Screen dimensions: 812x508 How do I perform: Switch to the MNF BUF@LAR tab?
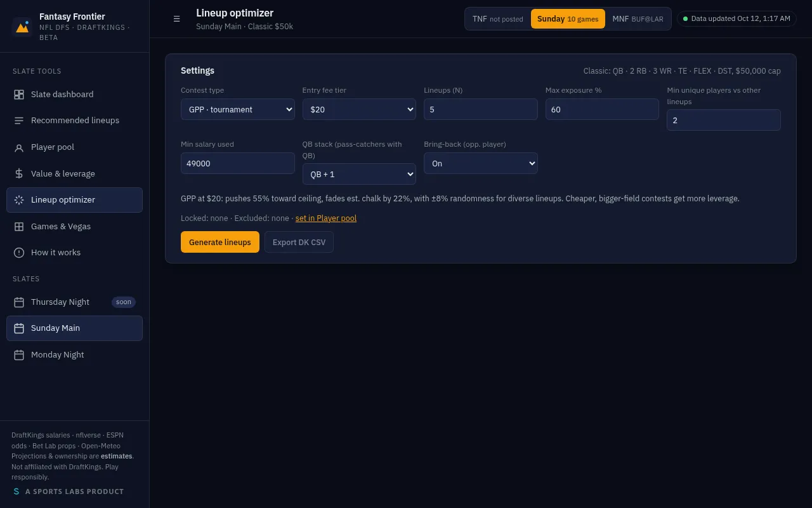(x=638, y=19)
